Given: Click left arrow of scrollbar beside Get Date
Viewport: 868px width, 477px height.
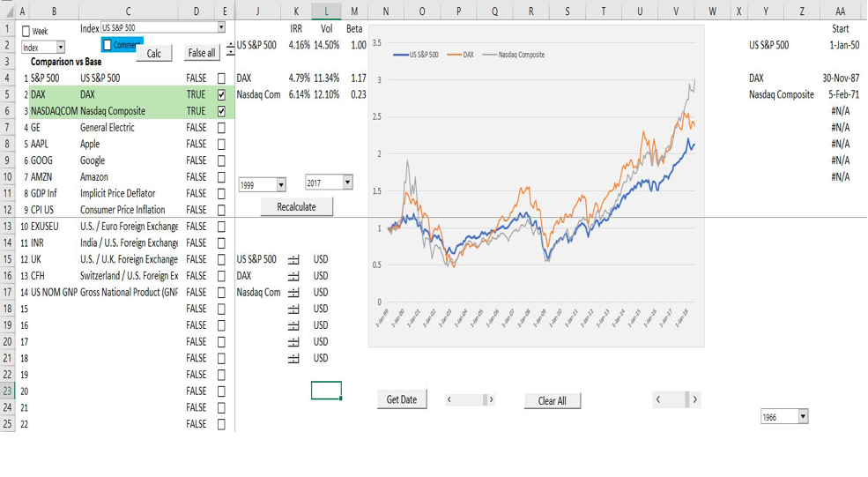Looking at the screenshot, I should (x=449, y=399).
